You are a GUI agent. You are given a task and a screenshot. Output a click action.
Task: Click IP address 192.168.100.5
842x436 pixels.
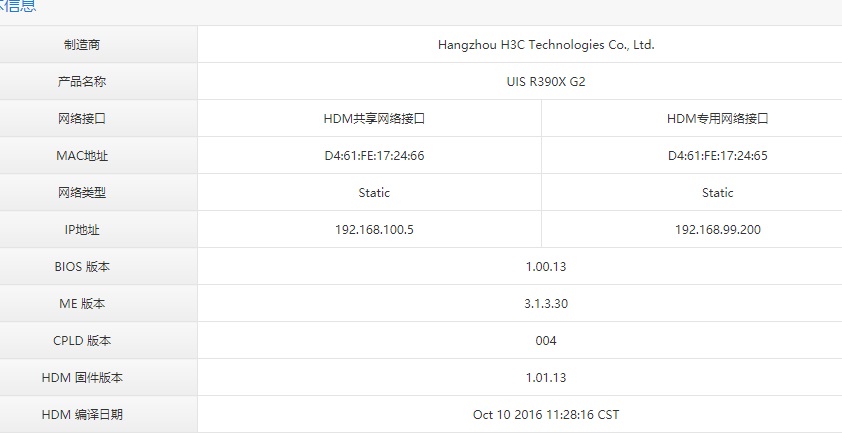(x=374, y=230)
